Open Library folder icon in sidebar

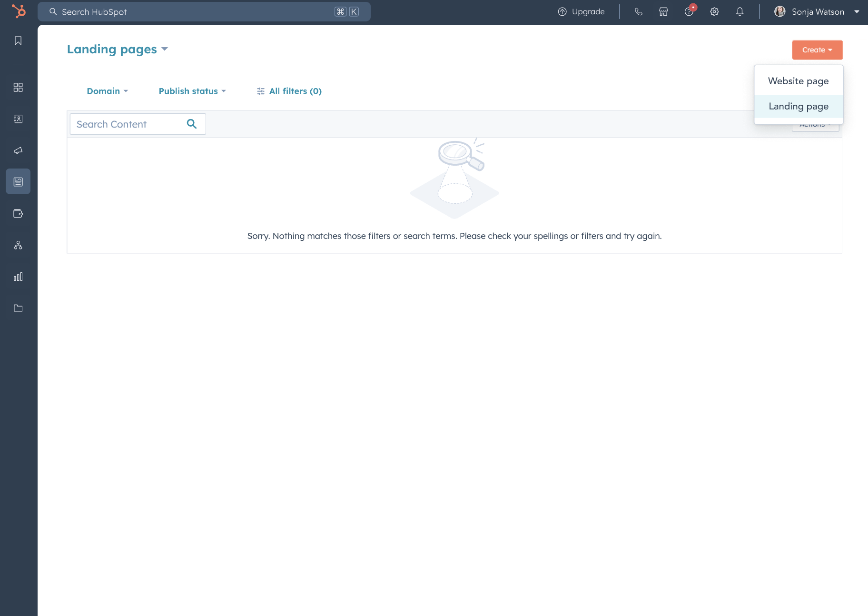click(18, 308)
